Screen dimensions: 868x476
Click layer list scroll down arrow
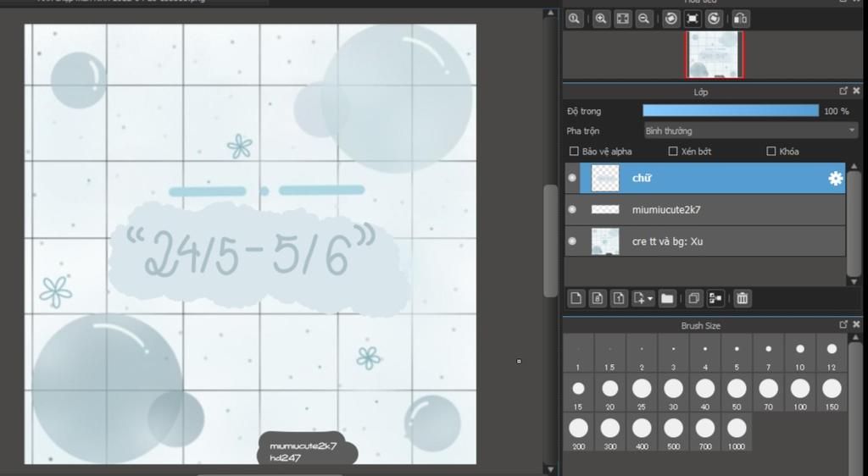854,281
